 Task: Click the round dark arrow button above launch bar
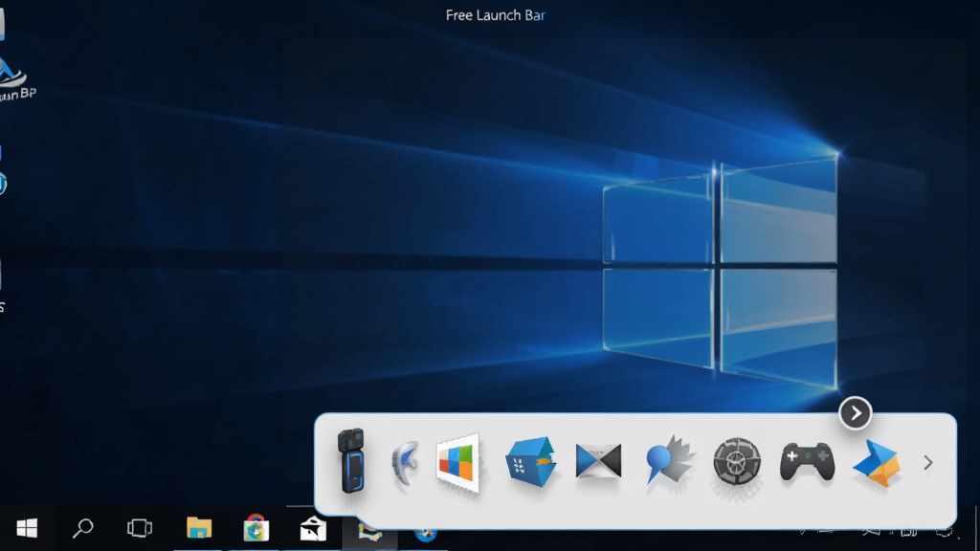tap(855, 413)
